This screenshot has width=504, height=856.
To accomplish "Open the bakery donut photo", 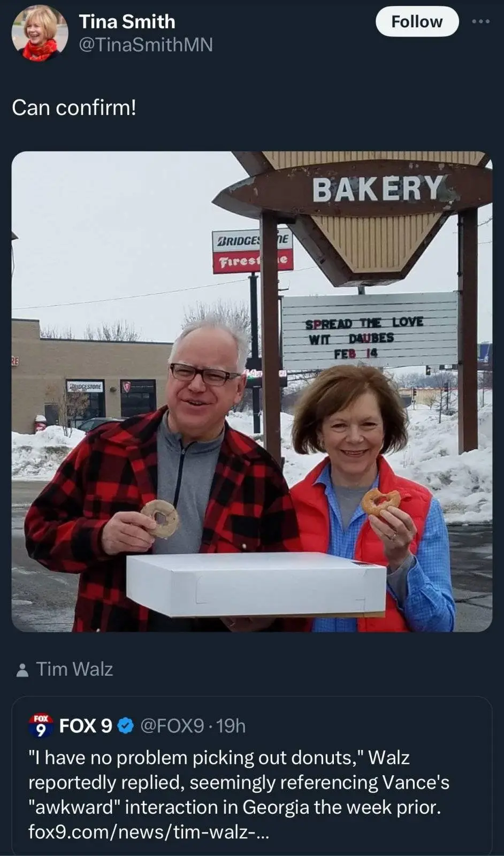I will (252, 392).
